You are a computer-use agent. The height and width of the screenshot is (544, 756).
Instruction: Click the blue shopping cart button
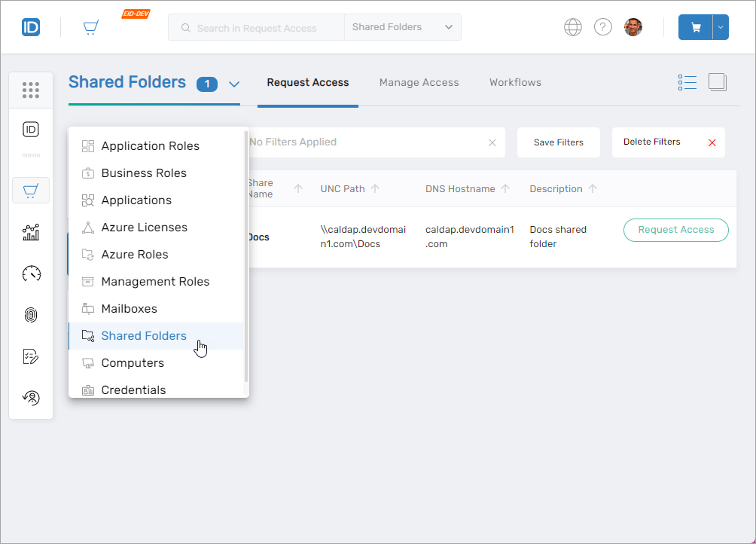click(696, 27)
